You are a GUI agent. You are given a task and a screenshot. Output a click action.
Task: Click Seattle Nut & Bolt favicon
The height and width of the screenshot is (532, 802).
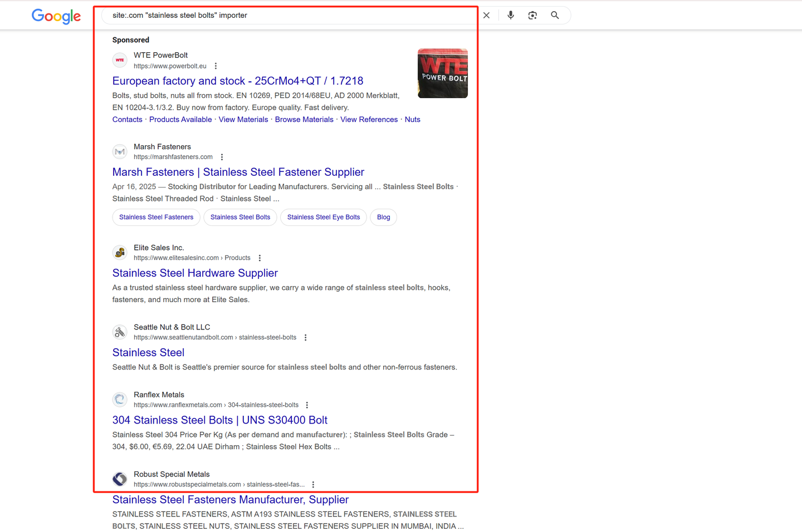(120, 332)
